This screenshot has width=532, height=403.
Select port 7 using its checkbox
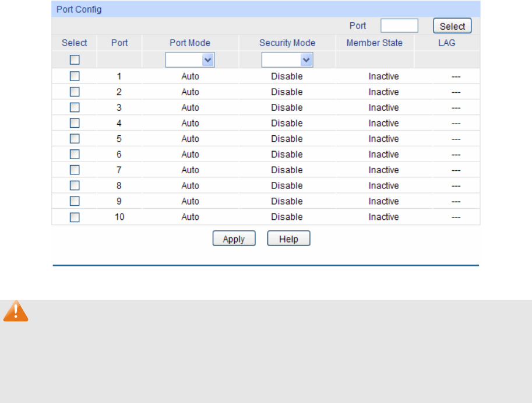coord(75,170)
